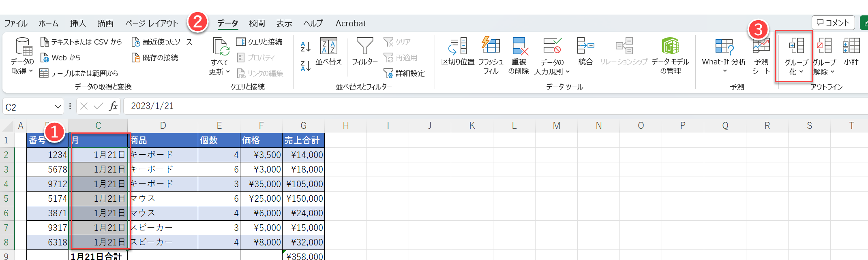Click the Name Box showing C2

click(28, 107)
